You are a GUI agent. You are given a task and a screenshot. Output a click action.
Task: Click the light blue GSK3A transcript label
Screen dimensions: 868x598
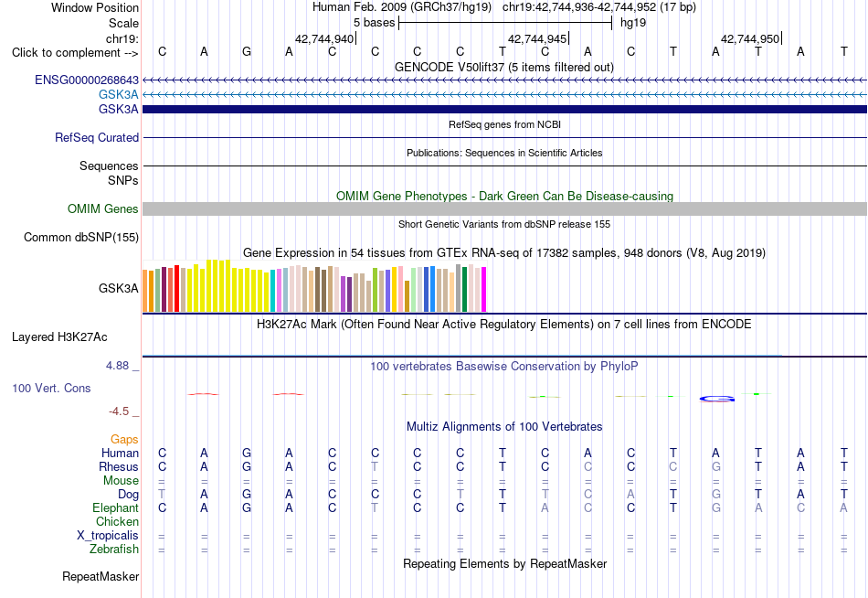click(x=119, y=95)
